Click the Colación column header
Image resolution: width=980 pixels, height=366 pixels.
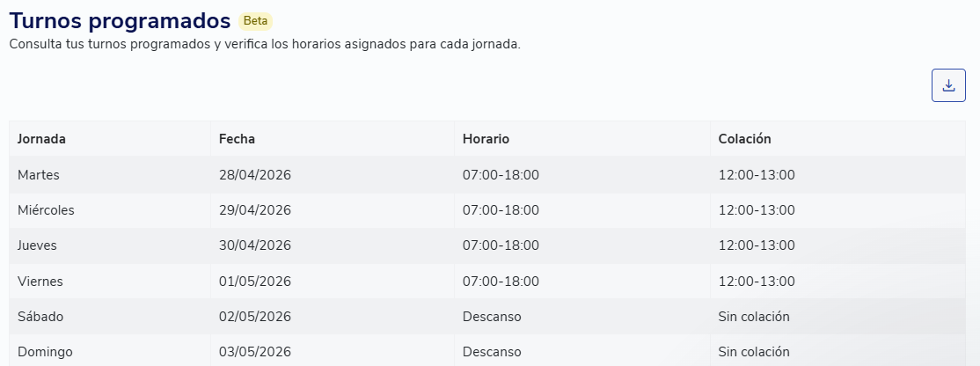tap(744, 139)
